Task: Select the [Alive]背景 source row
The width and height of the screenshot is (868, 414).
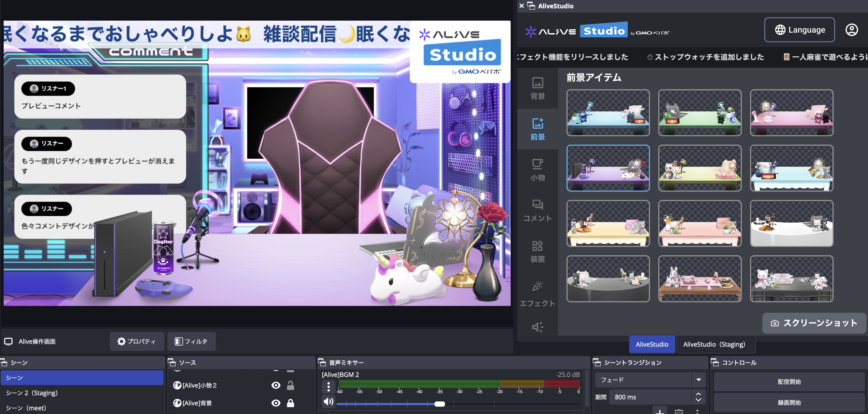Action: pos(241,403)
